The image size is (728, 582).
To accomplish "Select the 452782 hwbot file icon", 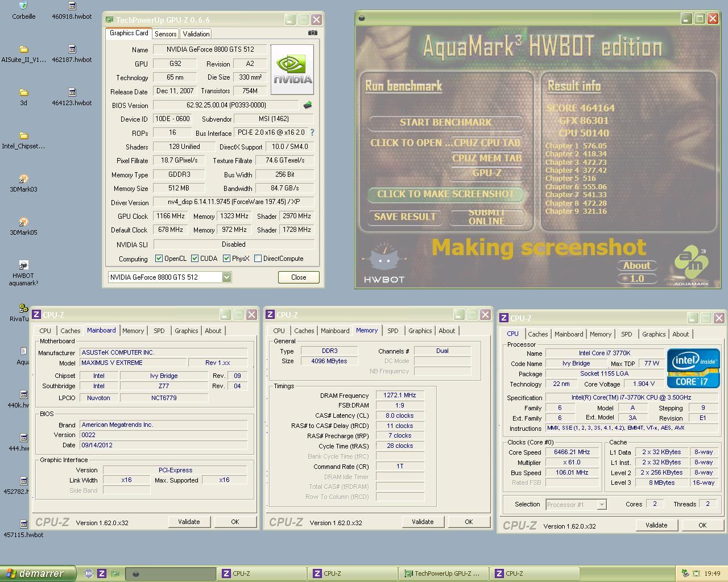I will (23, 481).
